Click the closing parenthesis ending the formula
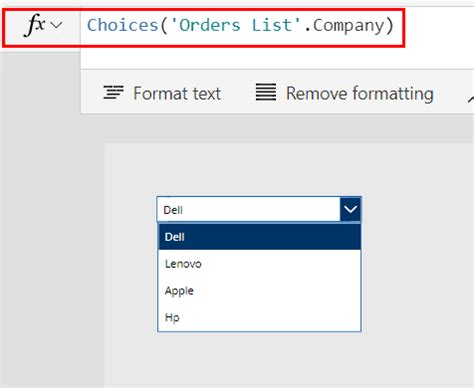474x388 pixels. [x=390, y=26]
